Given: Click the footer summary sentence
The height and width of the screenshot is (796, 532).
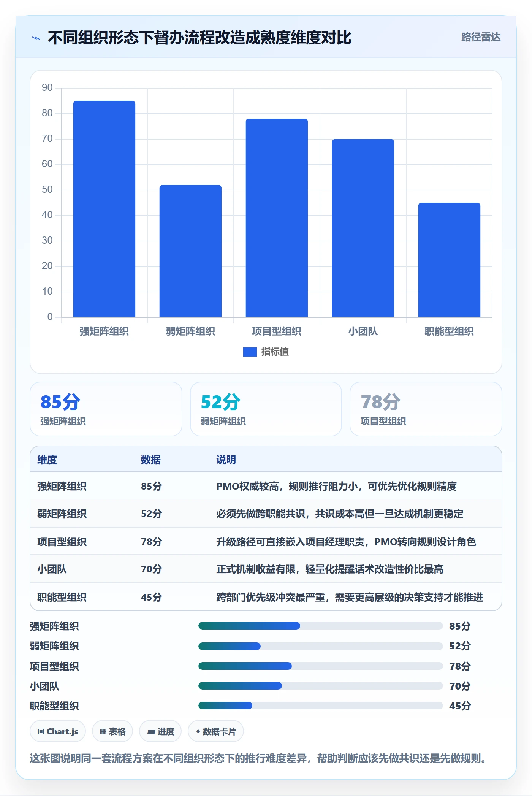Looking at the screenshot, I should click(x=258, y=758).
